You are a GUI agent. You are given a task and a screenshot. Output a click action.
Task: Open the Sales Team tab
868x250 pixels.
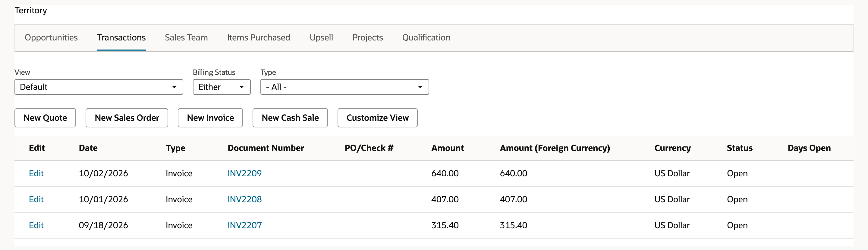click(186, 37)
